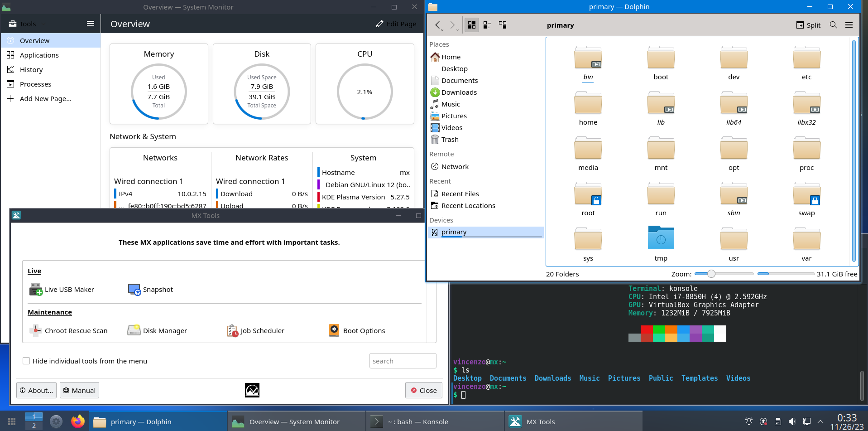Image resolution: width=868 pixels, height=431 pixels.
Task: Switch to Overview System Monitor taskbar entry
Action: coord(296,421)
